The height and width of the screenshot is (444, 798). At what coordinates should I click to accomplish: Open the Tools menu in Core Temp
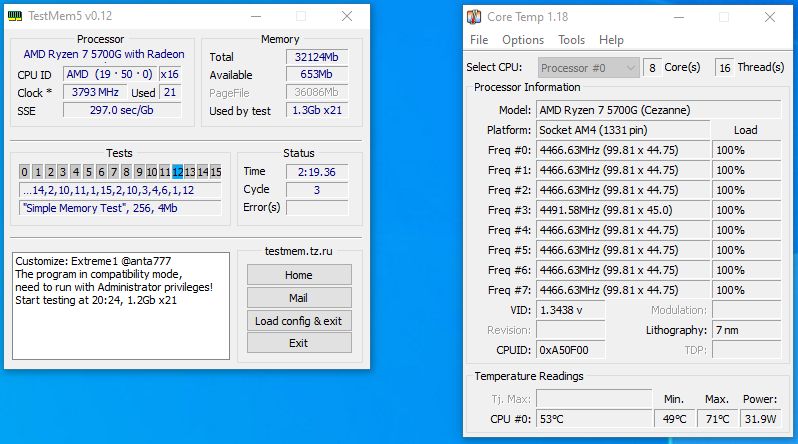571,40
